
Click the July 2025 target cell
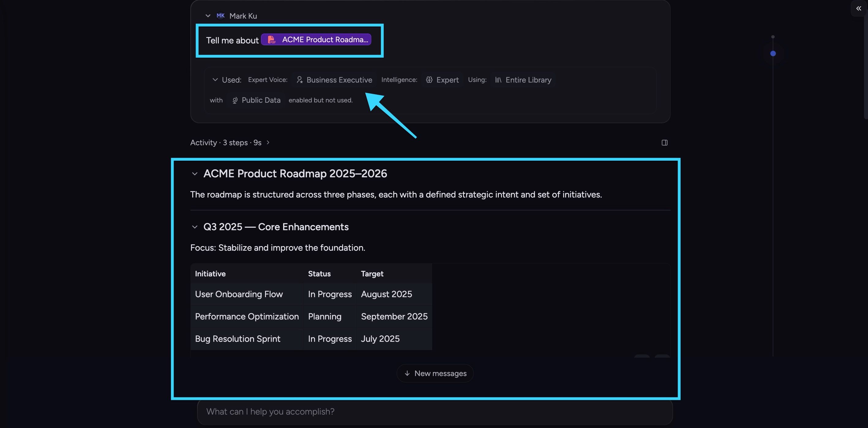point(394,339)
